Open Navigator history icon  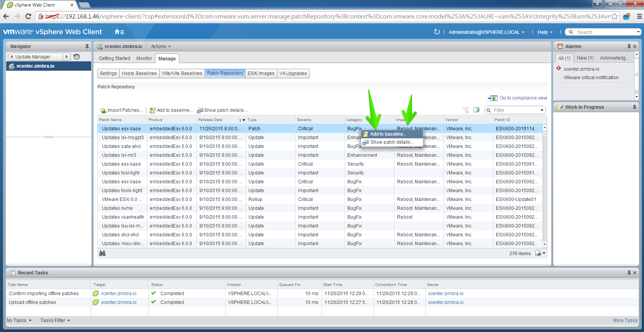(77, 56)
